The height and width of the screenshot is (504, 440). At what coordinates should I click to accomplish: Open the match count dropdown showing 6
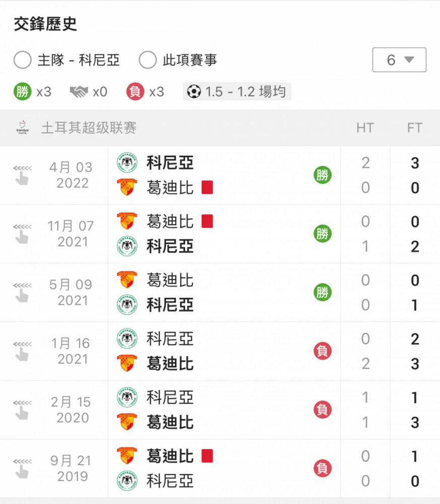pyautogui.click(x=399, y=60)
